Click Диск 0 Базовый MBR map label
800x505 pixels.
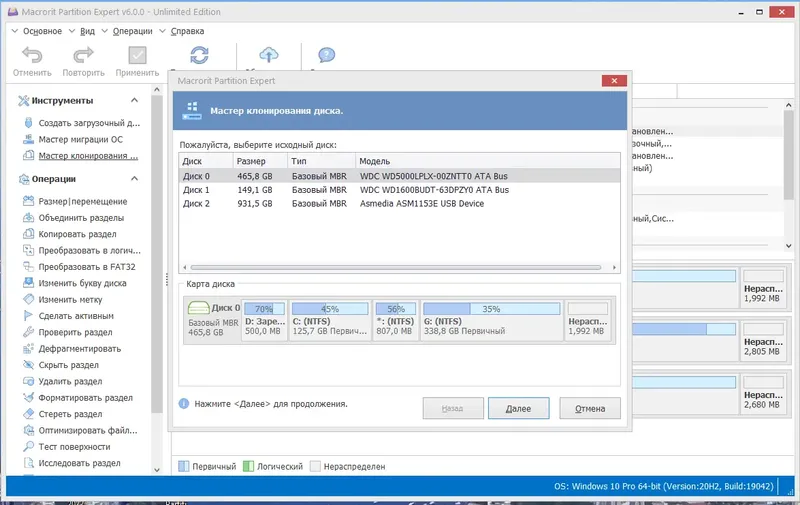tap(213, 320)
